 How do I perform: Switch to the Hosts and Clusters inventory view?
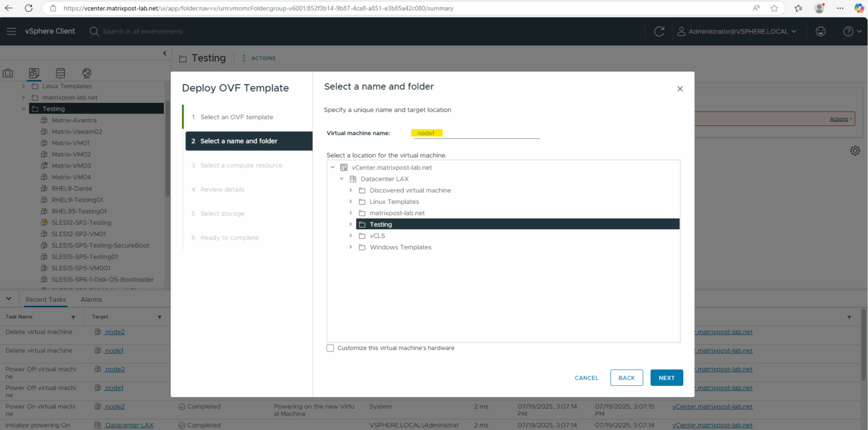[7, 73]
